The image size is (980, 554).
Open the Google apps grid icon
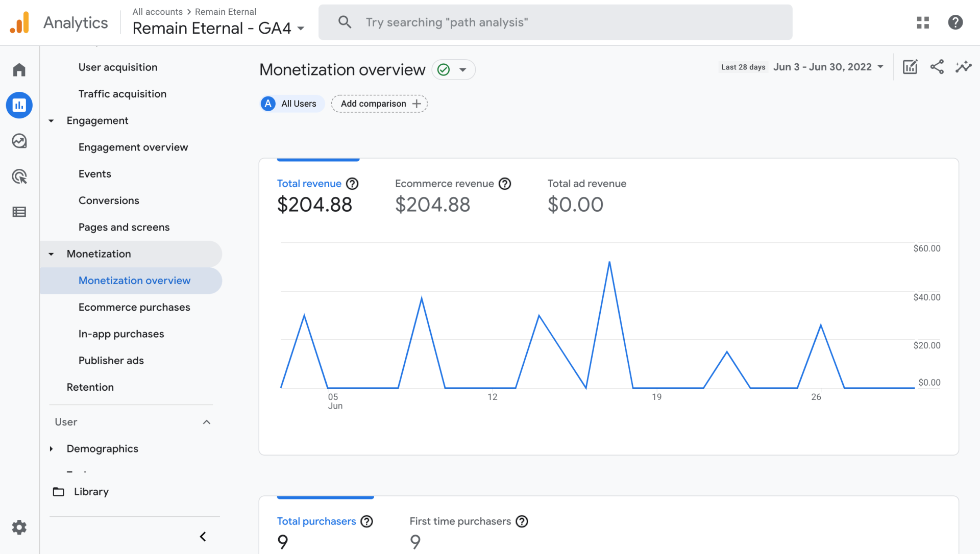click(923, 22)
